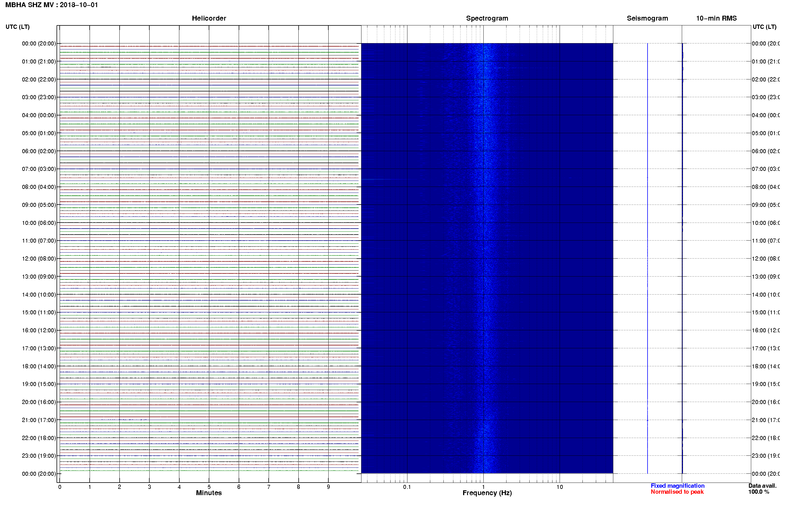
Task: Select the Helicorder panel heading
Action: 209,19
